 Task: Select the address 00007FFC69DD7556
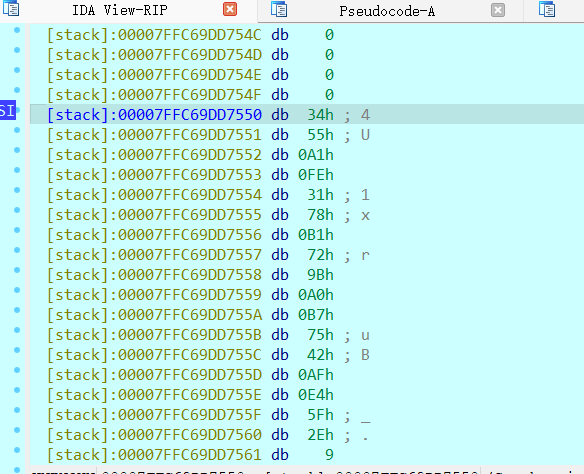(190, 235)
